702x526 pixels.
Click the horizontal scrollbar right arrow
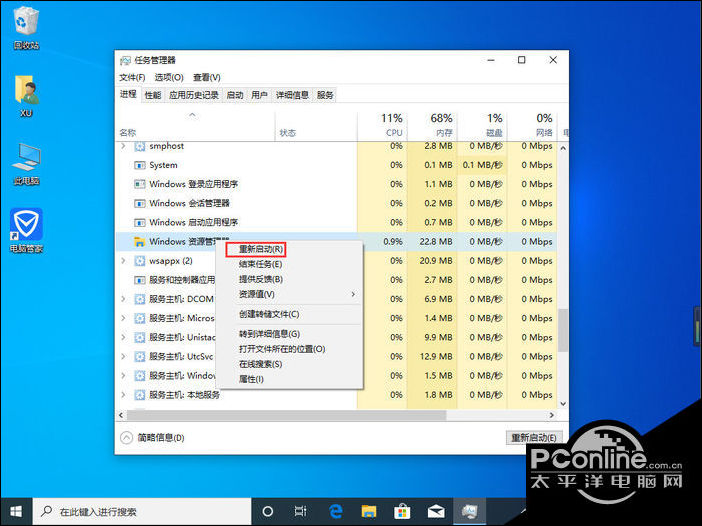pos(552,415)
